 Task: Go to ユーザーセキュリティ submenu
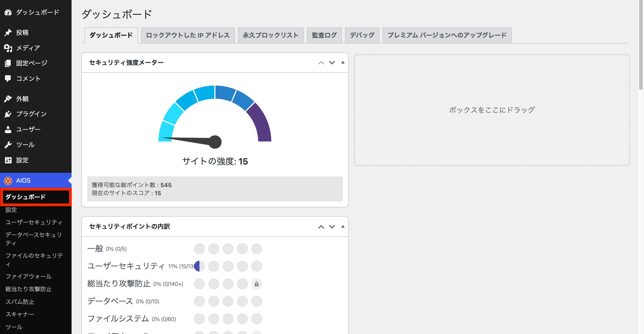pyautogui.click(x=34, y=222)
